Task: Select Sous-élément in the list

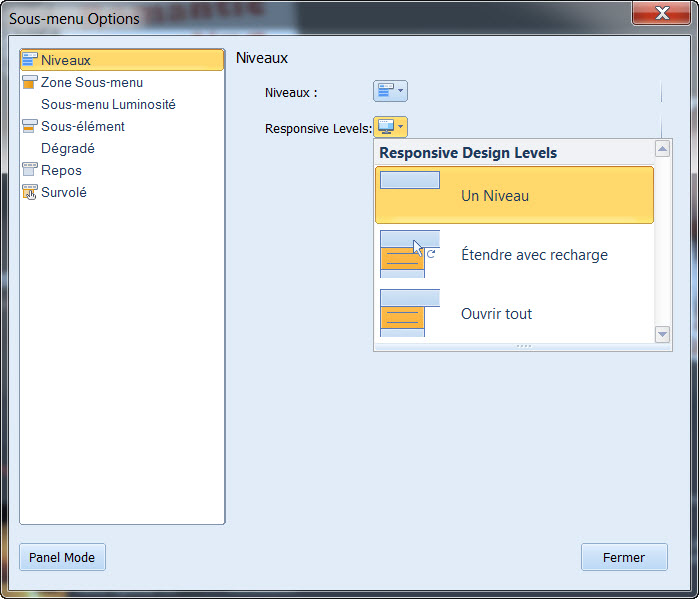Action: tap(122, 127)
